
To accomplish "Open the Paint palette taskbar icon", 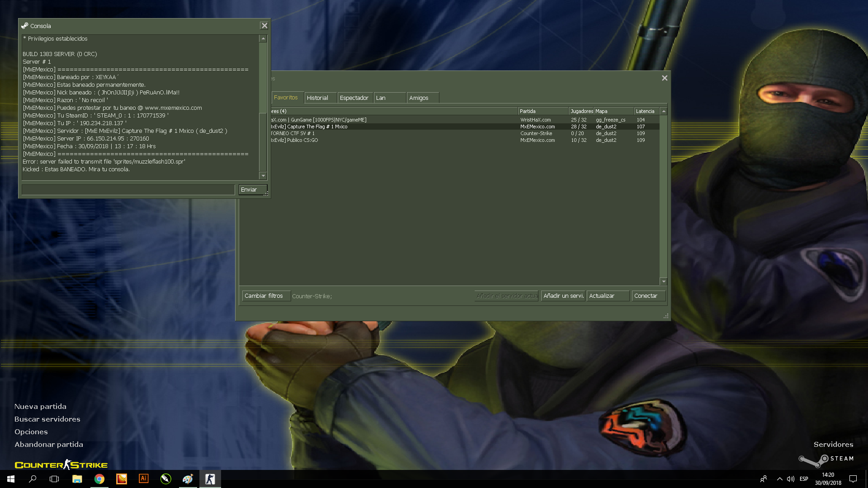I will (x=188, y=479).
